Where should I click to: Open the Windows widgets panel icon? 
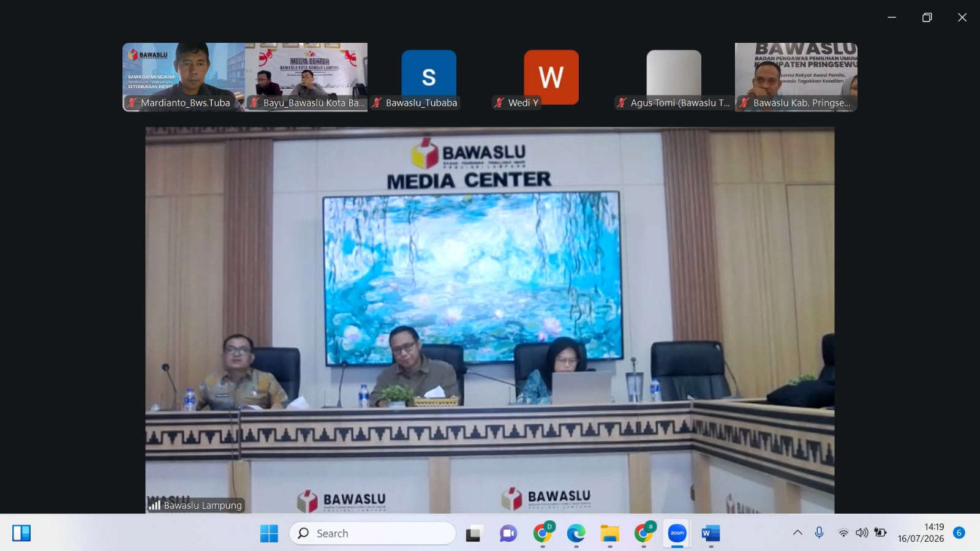tap(21, 533)
